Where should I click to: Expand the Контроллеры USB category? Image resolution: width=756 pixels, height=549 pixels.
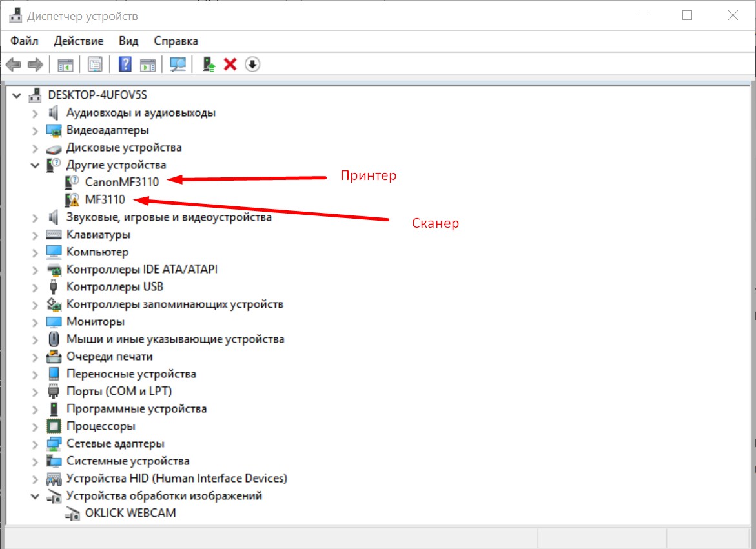(34, 286)
